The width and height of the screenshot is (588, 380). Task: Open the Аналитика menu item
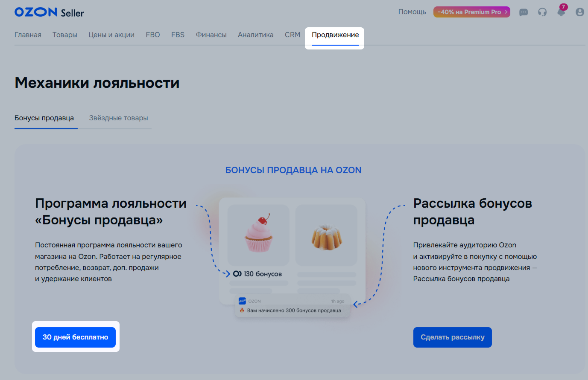click(x=256, y=35)
